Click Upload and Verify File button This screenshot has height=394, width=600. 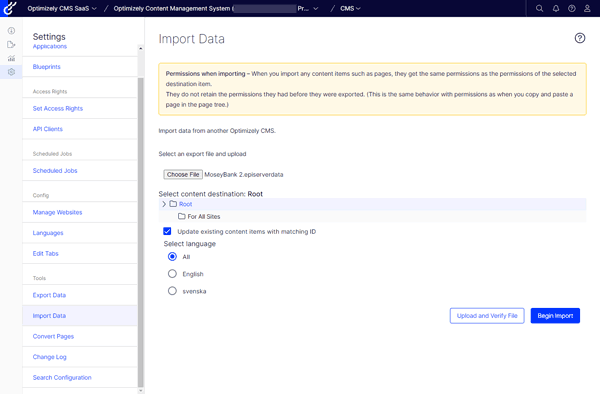click(x=487, y=316)
